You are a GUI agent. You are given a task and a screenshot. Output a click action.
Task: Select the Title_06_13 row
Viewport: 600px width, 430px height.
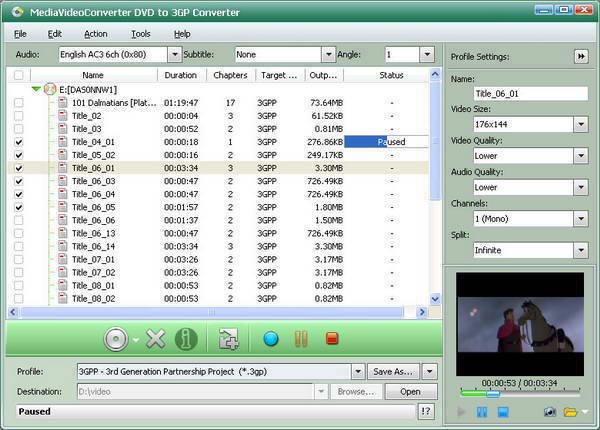click(218, 233)
